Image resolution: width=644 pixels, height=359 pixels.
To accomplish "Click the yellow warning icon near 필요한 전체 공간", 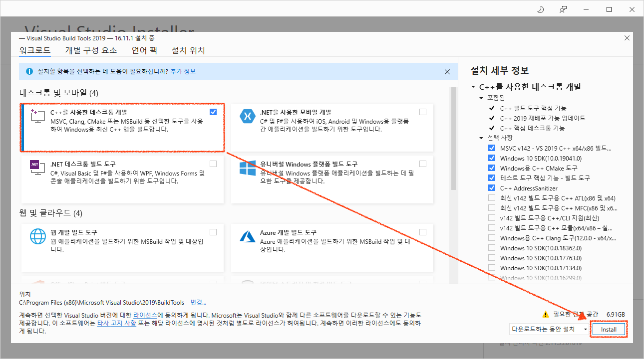I will coord(546,315).
